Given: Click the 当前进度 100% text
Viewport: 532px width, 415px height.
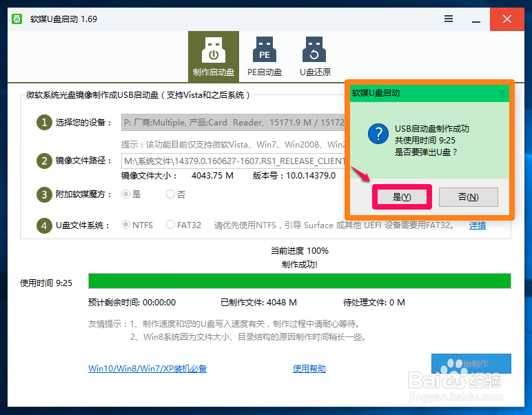Looking at the screenshot, I should click(x=300, y=251).
